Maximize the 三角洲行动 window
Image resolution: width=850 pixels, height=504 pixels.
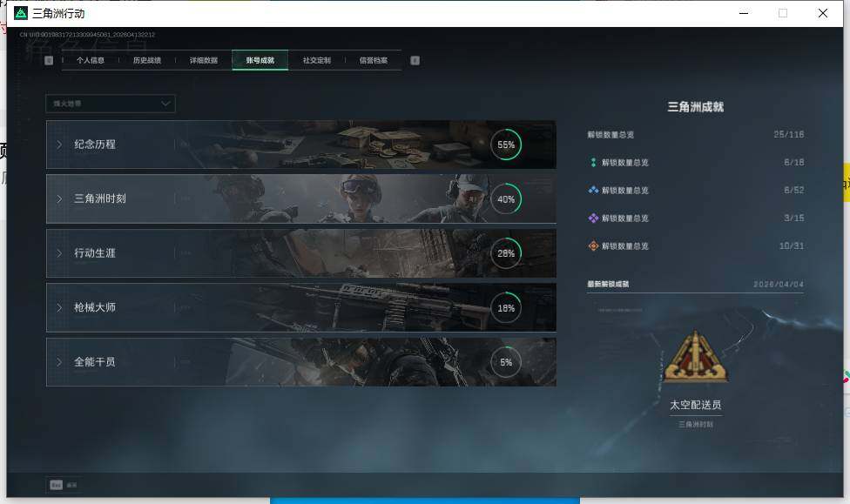(783, 13)
